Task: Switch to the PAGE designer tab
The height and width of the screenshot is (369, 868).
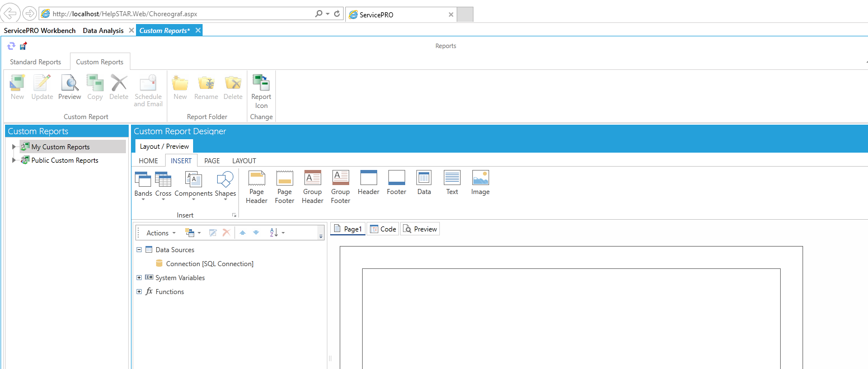Action: (212, 160)
